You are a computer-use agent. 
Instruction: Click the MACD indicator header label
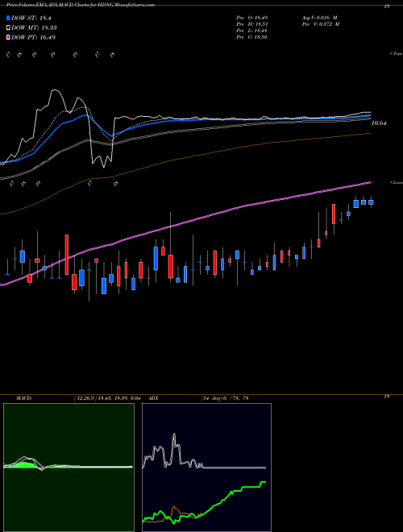coord(23,398)
